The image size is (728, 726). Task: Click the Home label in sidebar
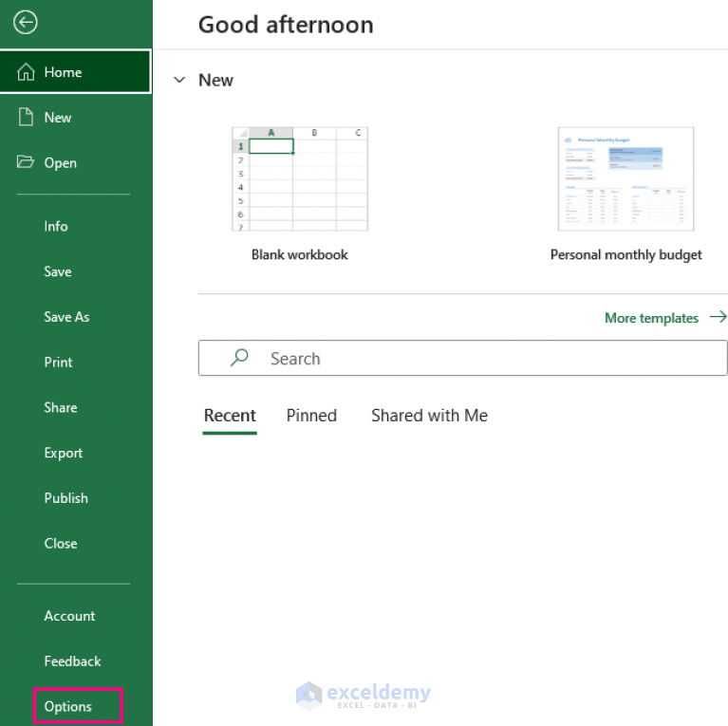click(x=63, y=72)
